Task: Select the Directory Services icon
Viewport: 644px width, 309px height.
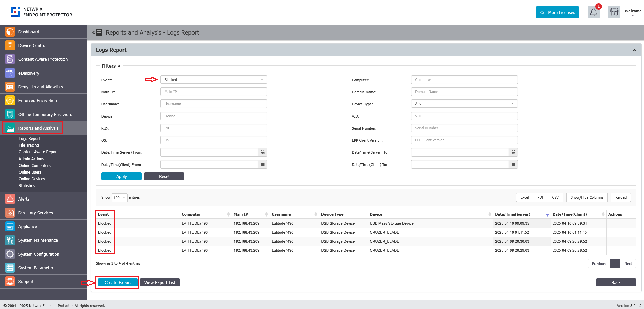Action: coord(10,213)
